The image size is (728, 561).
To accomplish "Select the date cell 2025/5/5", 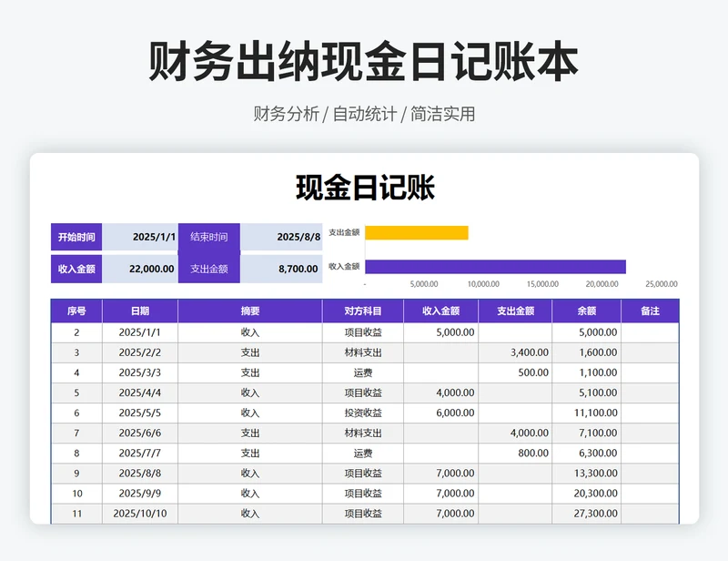I will [x=140, y=413].
